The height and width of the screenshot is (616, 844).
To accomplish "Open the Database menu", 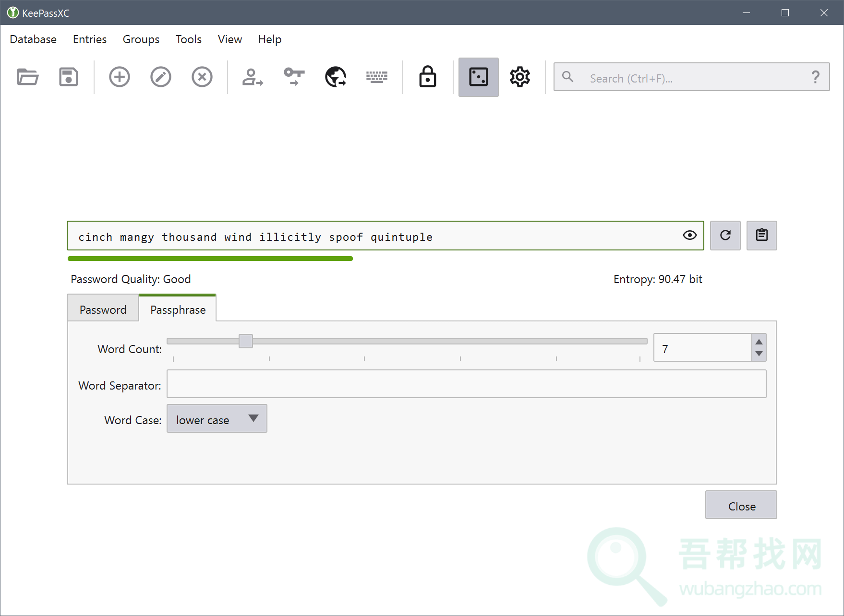I will 33,39.
